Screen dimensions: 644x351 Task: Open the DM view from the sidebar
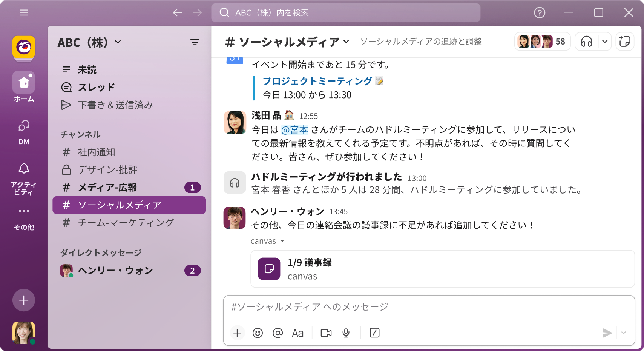(24, 130)
